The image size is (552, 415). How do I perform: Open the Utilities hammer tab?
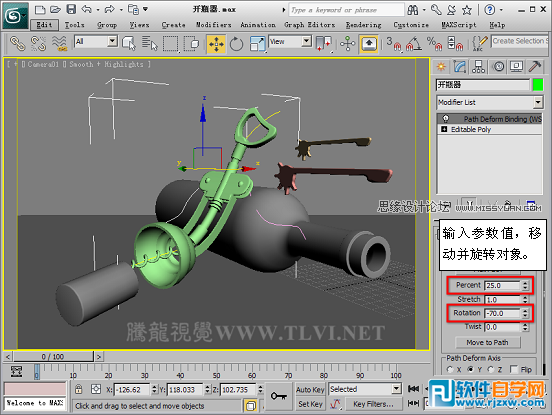tap(535, 67)
